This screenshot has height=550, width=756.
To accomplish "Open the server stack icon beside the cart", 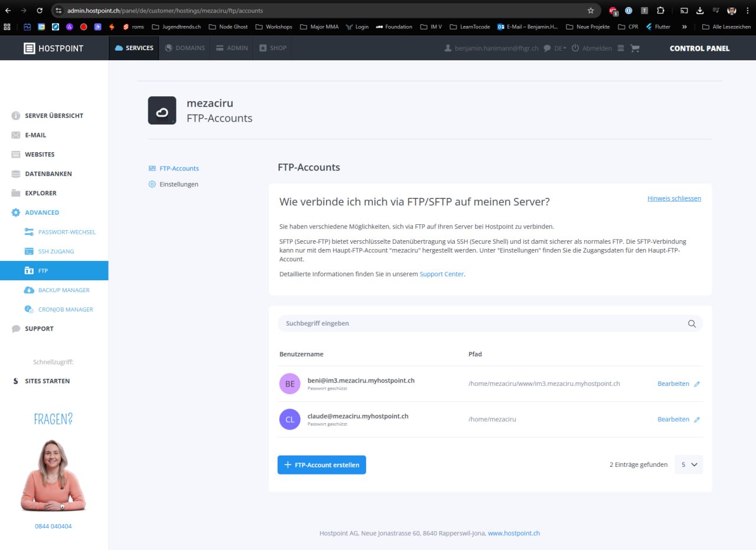I will tap(620, 48).
